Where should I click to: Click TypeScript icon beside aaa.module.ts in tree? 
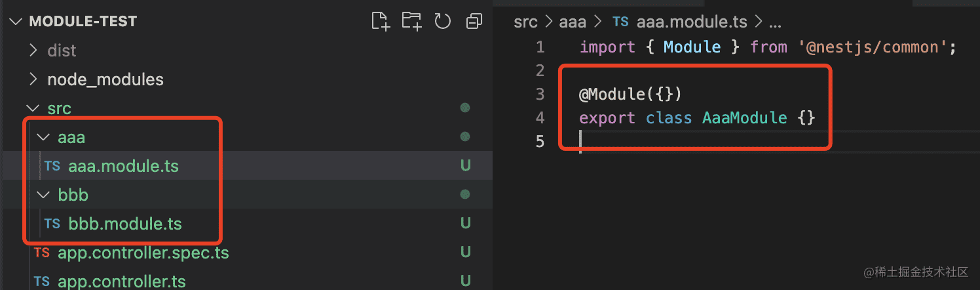tap(52, 166)
